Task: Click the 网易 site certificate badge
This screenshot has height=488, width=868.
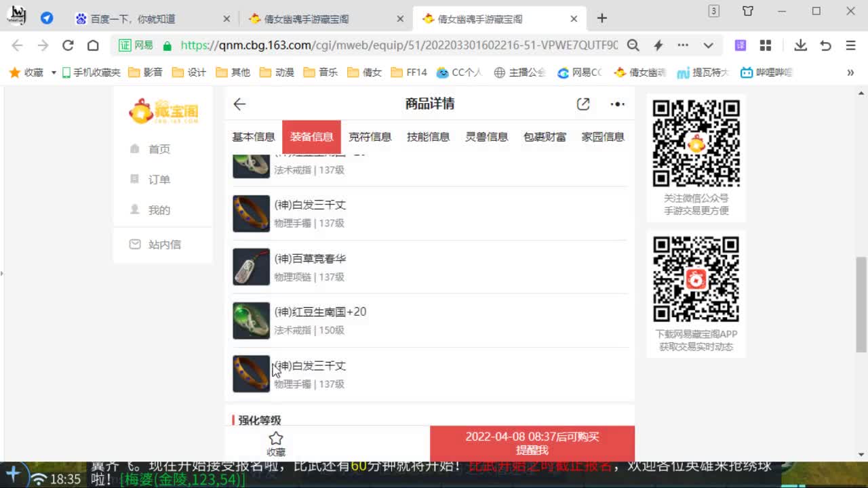Action: pyautogui.click(x=136, y=45)
